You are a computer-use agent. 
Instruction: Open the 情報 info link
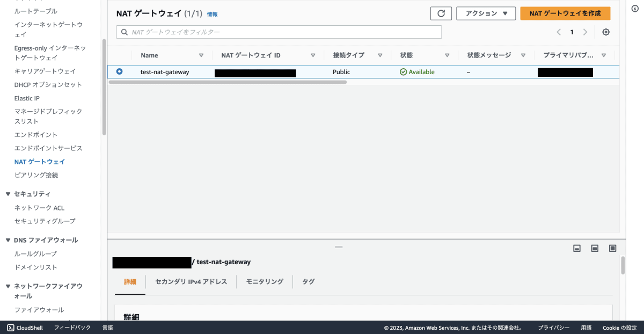[x=213, y=14]
